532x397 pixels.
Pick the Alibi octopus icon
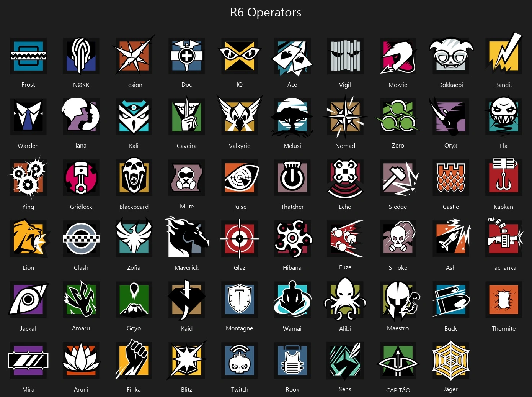tap(345, 299)
